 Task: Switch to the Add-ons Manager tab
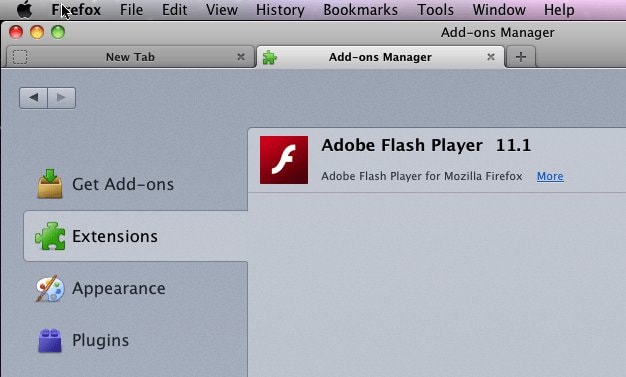pos(380,57)
